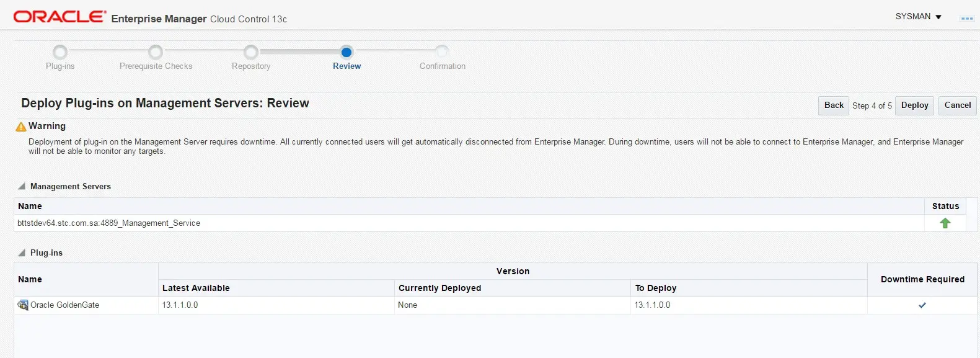The width and height of the screenshot is (980, 358).
Task: Click the Review step active circle
Action: coord(347,52)
